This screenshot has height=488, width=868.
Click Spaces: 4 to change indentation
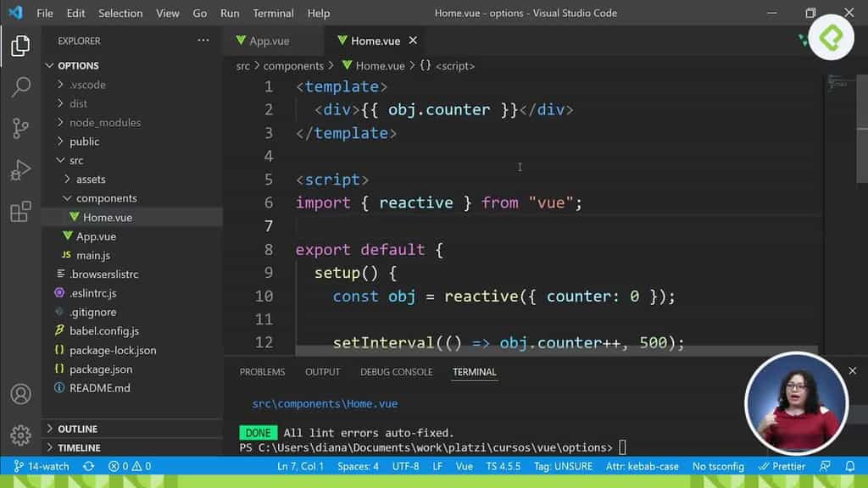pos(359,466)
